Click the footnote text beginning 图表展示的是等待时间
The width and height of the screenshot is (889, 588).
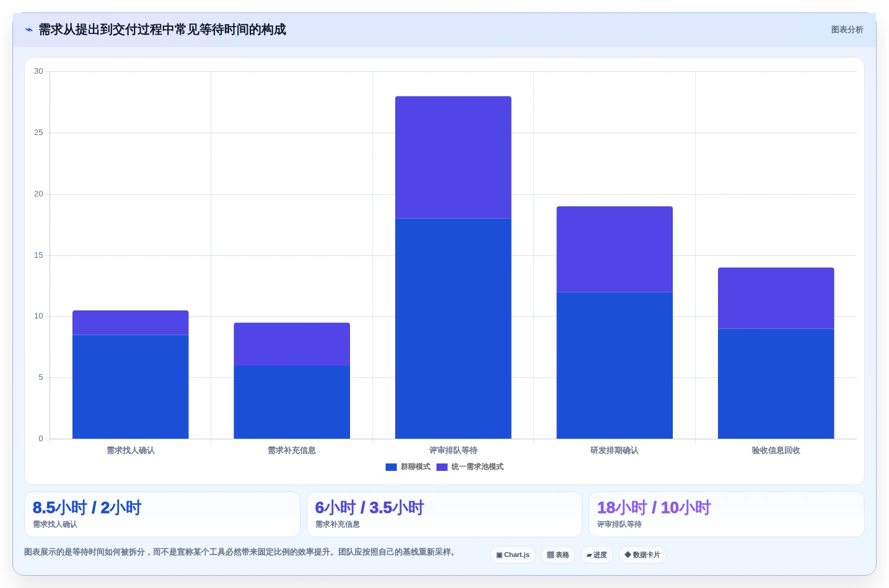tap(240, 552)
